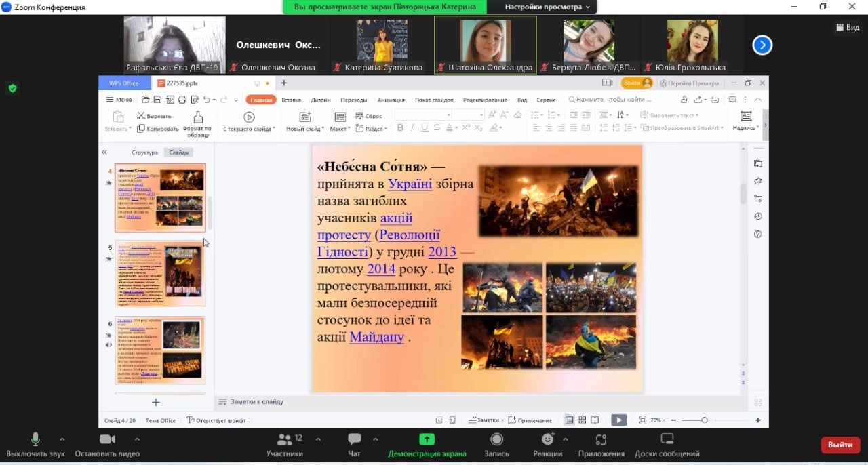Screen dimensions: 868x465
Task: Click the red Выйти leave button
Action: (840, 445)
